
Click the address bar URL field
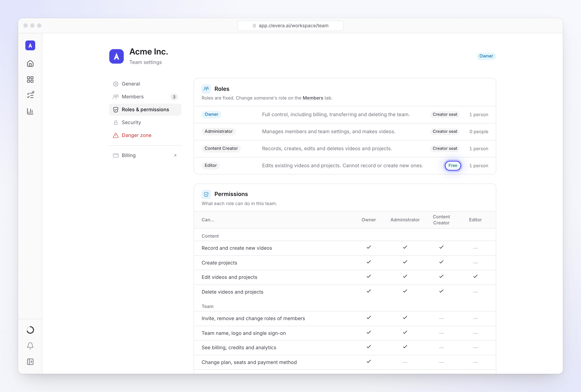[290, 26]
